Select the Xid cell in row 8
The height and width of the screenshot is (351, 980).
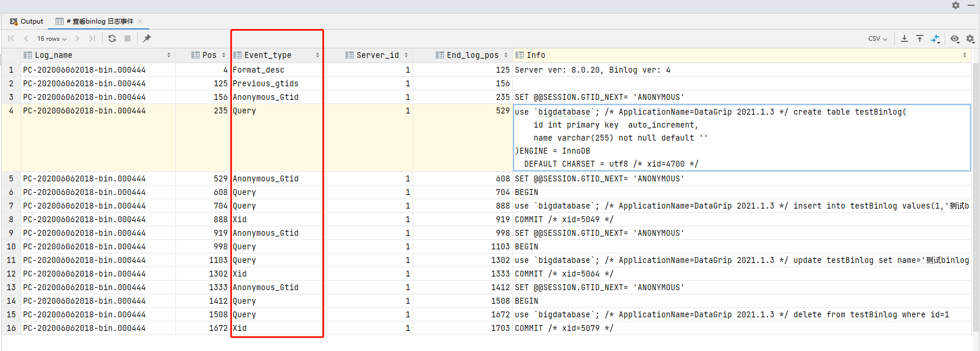[x=277, y=219]
